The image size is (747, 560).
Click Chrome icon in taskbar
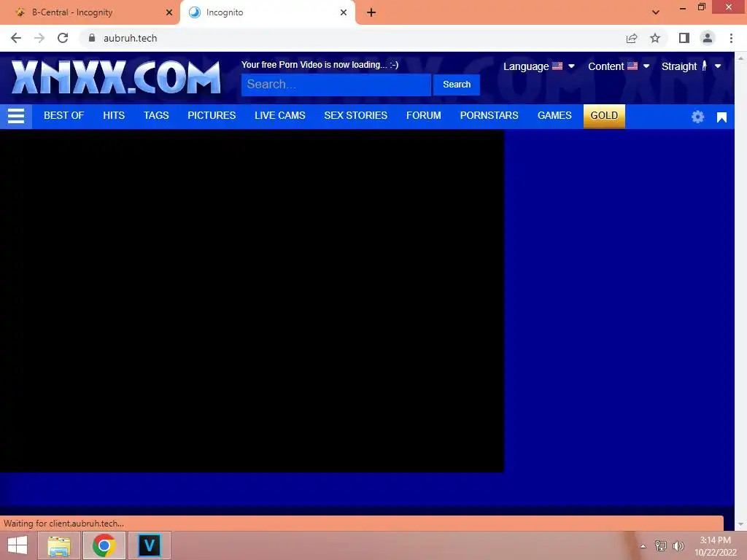(x=104, y=545)
